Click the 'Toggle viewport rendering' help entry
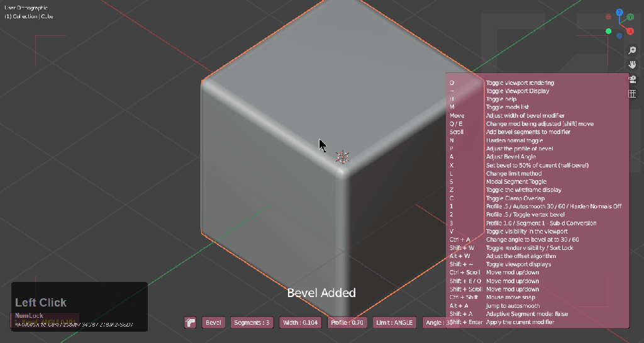Screen dimensions: 644x343 (x=519, y=82)
